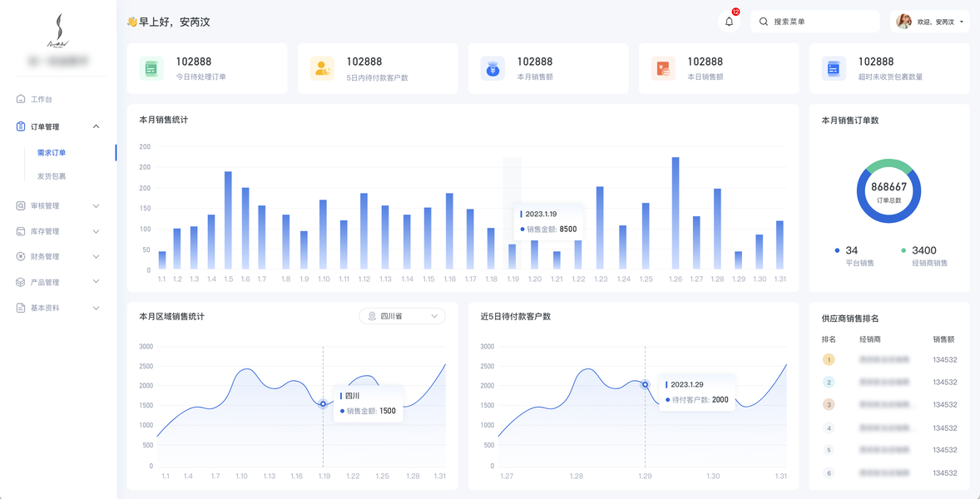Click the blue 超时未收货包裹数量 card icon

834,68
